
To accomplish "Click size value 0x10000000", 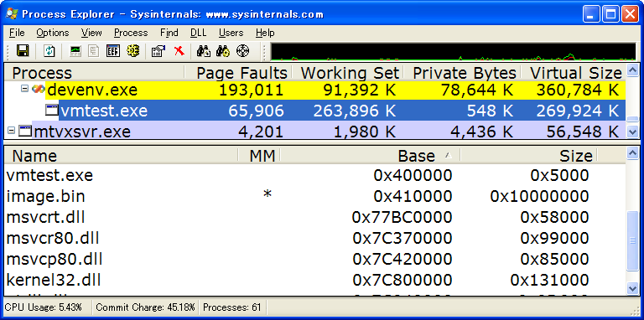I will tap(540, 196).
